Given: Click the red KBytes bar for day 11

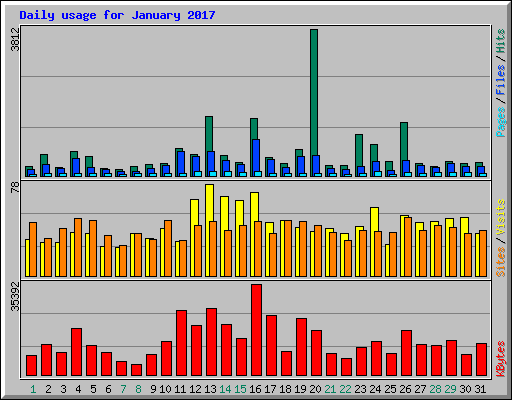Looking at the screenshot, I should [x=181, y=343].
